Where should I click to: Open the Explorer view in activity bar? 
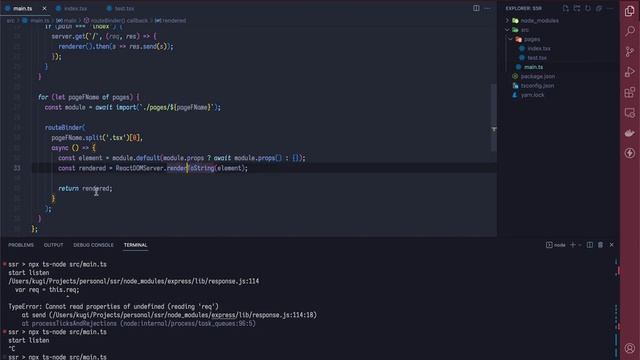630,11
